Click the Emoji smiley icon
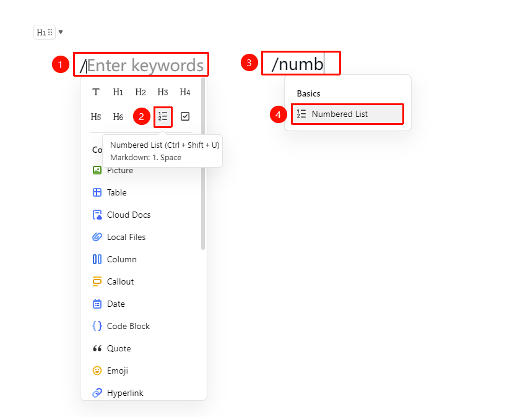515x420 pixels. (97, 371)
